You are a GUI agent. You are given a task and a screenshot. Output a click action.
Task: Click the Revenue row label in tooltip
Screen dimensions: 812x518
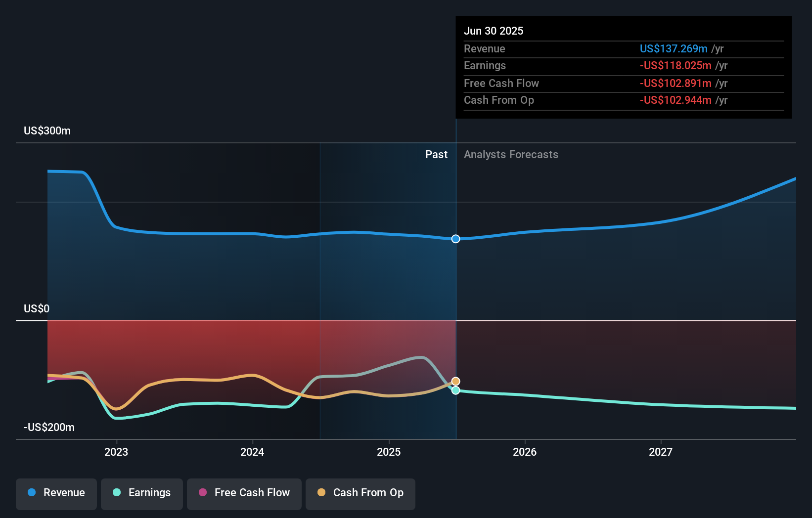(x=485, y=48)
